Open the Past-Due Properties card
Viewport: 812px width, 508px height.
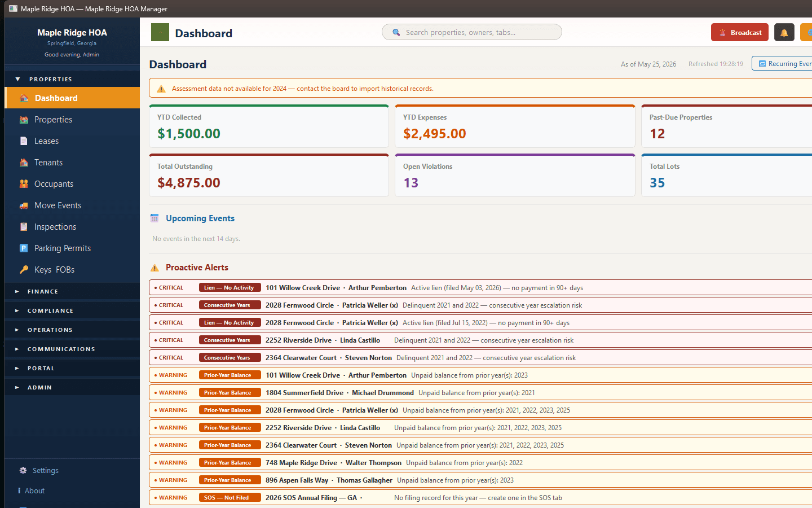pyautogui.click(x=727, y=126)
